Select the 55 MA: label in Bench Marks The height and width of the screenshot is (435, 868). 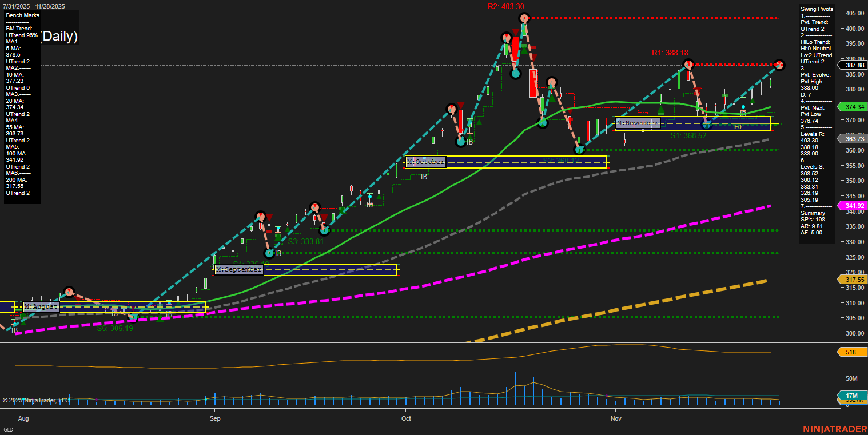(15, 127)
